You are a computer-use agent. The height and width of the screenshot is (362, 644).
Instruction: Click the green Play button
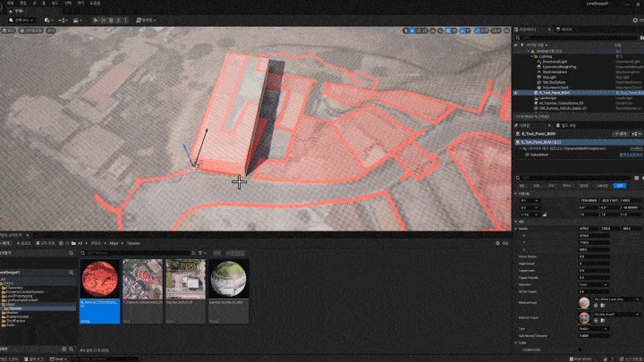pyautogui.click(x=97, y=20)
